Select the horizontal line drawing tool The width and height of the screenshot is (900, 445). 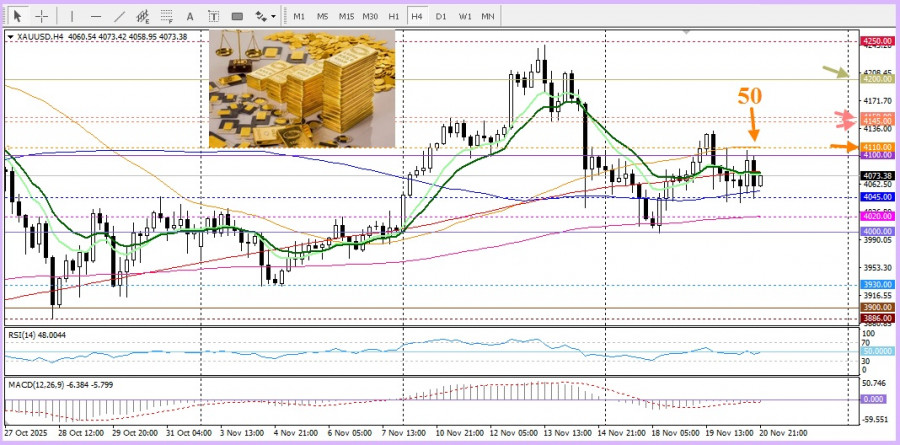click(x=95, y=16)
